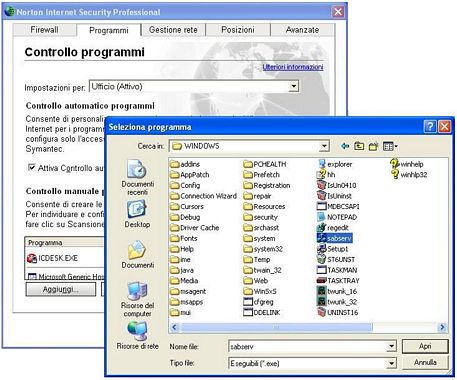The height and width of the screenshot is (380, 457).
Task: Select the WinSxS folder
Action: [x=260, y=291]
